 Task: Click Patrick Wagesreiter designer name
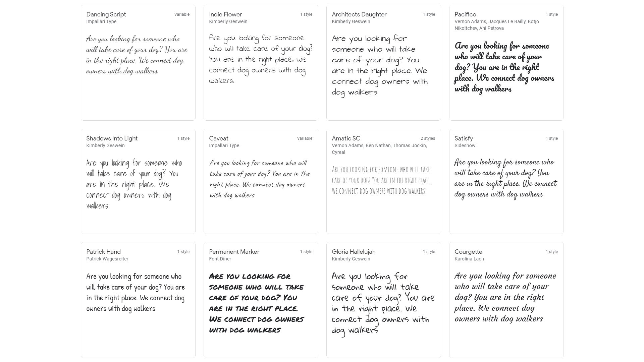pyautogui.click(x=107, y=259)
